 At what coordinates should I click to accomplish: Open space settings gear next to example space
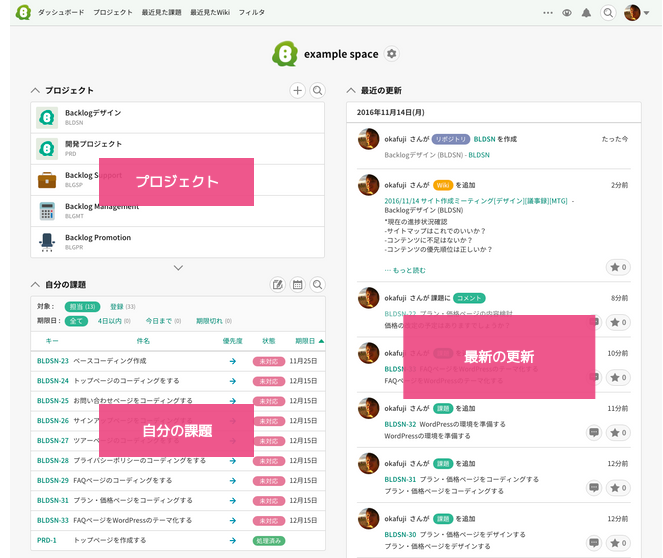[392, 54]
